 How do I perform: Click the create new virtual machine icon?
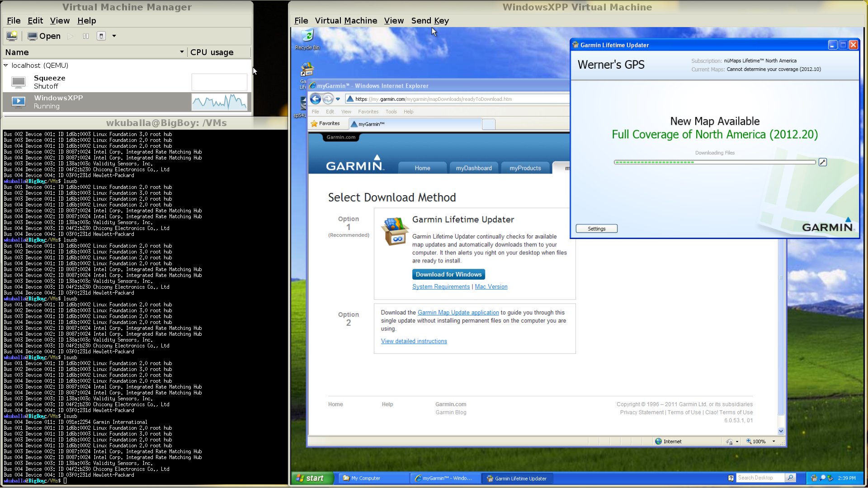[x=12, y=36]
